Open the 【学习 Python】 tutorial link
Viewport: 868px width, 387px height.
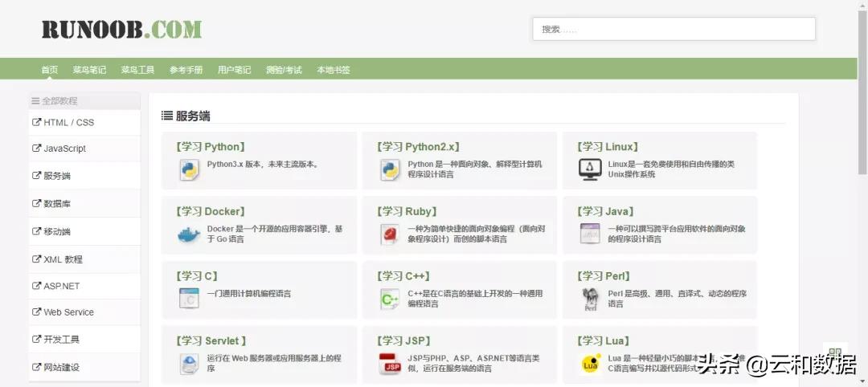click(211, 147)
